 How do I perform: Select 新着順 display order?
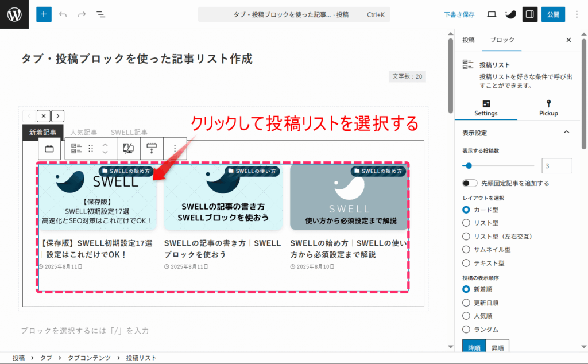466,289
